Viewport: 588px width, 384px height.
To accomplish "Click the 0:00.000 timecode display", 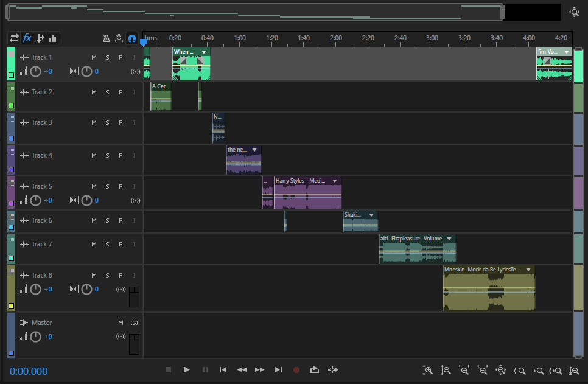I will 29,371.
